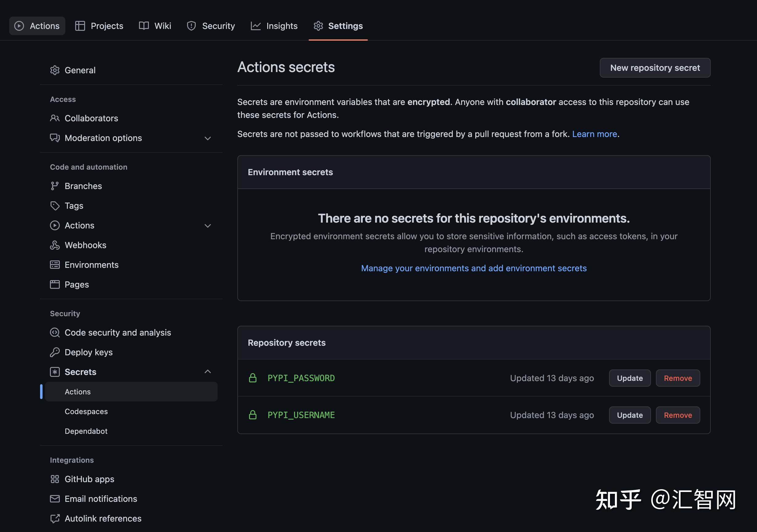Viewport: 757px width, 532px height.
Task: Click the Pages sidebar icon
Action: tap(55, 284)
